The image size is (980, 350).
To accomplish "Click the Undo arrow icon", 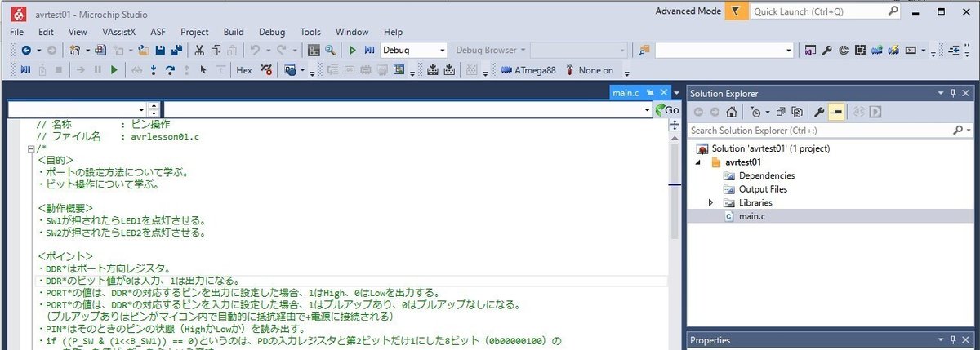I will click(x=255, y=50).
